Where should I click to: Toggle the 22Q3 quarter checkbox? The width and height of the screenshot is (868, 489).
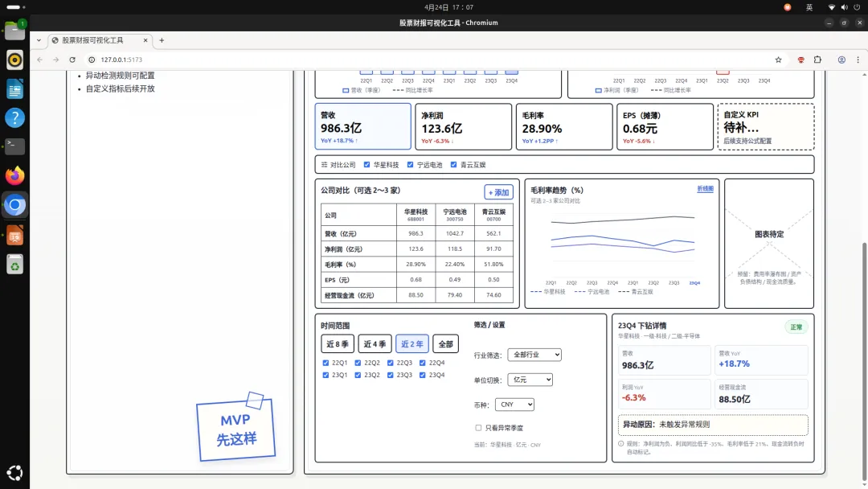click(x=391, y=363)
